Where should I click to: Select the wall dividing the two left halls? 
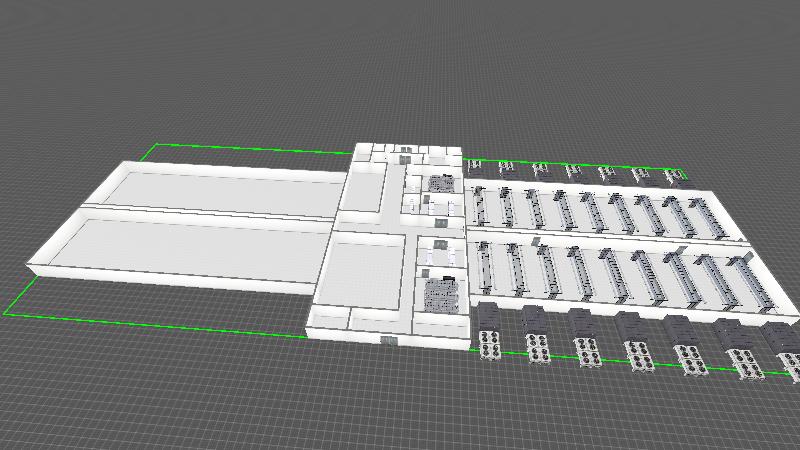tap(200, 214)
